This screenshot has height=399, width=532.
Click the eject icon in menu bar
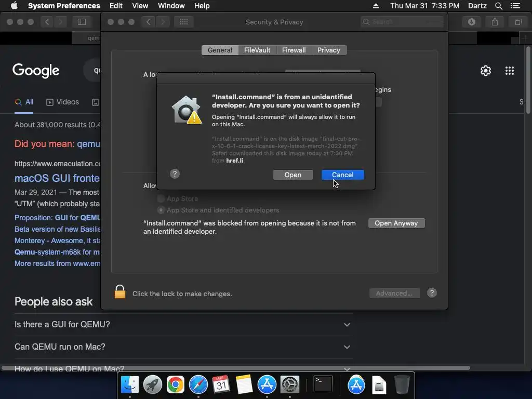pyautogui.click(x=376, y=6)
